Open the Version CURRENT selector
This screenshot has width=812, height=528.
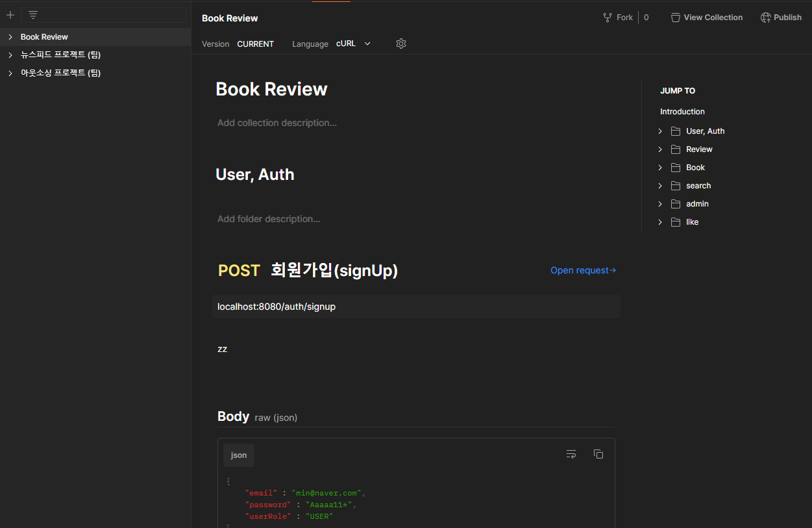coord(255,44)
